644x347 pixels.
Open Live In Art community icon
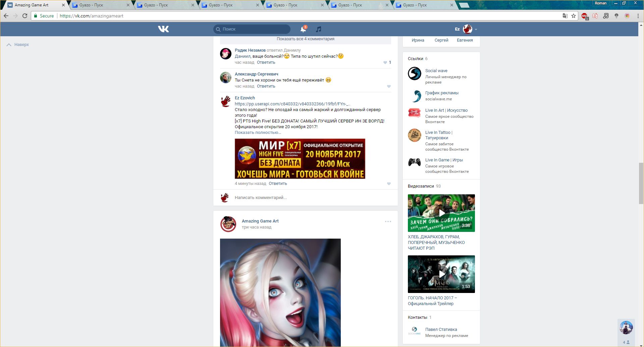click(x=415, y=113)
